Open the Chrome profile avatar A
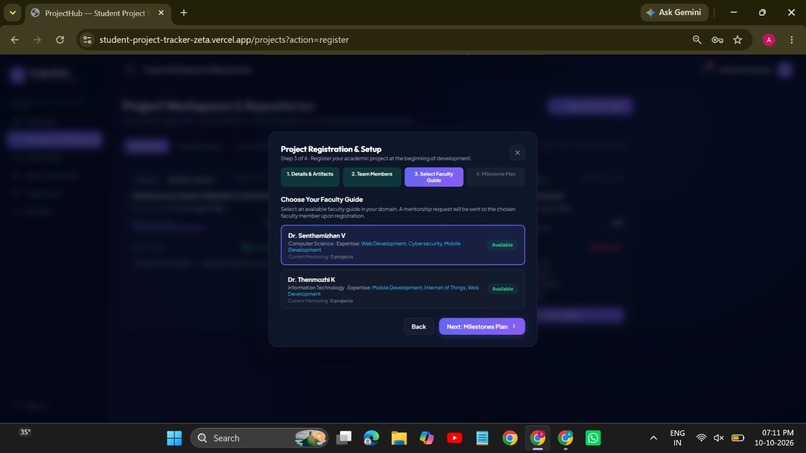806x453 pixels. point(768,40)
